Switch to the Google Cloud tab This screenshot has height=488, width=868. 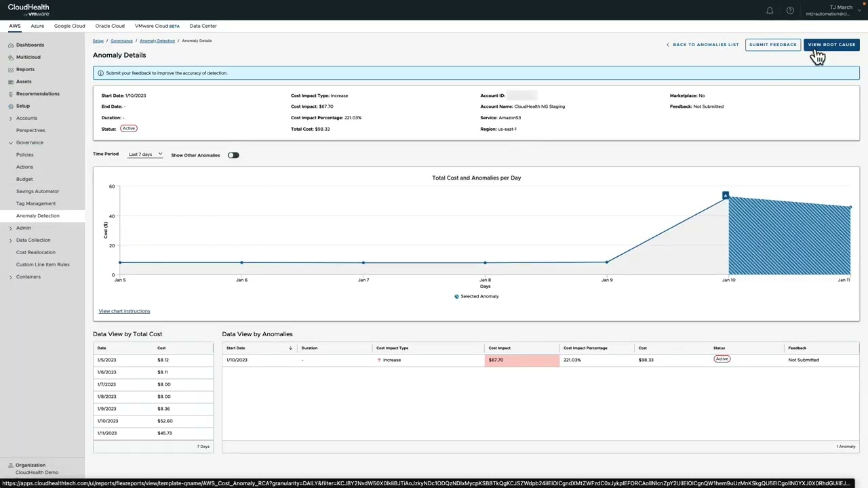point(70,26)
